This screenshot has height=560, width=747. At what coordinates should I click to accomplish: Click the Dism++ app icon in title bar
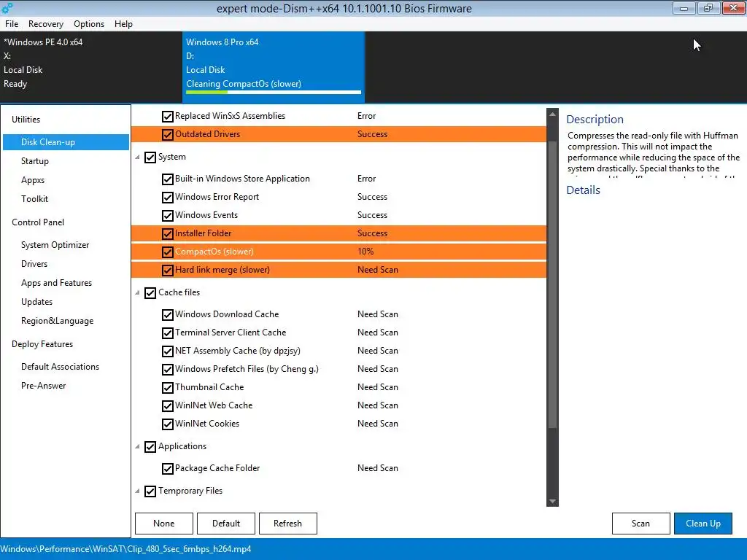pyautogui.click(x=7, y=7)
